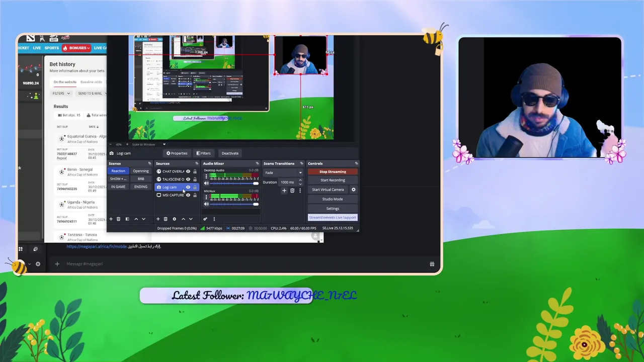Move scene up with Scenes panel arrow
Viewport: 644px width, 362px height.
pos(136,219)
